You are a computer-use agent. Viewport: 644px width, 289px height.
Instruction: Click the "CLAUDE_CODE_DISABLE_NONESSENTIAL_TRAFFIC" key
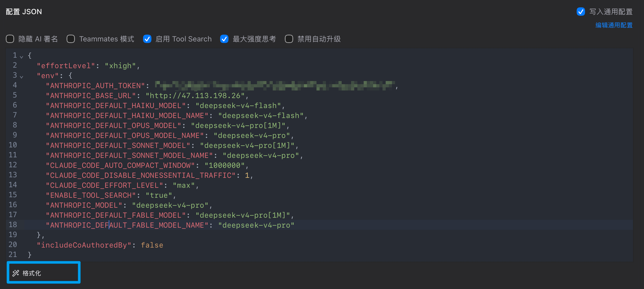tap(141, 175)
